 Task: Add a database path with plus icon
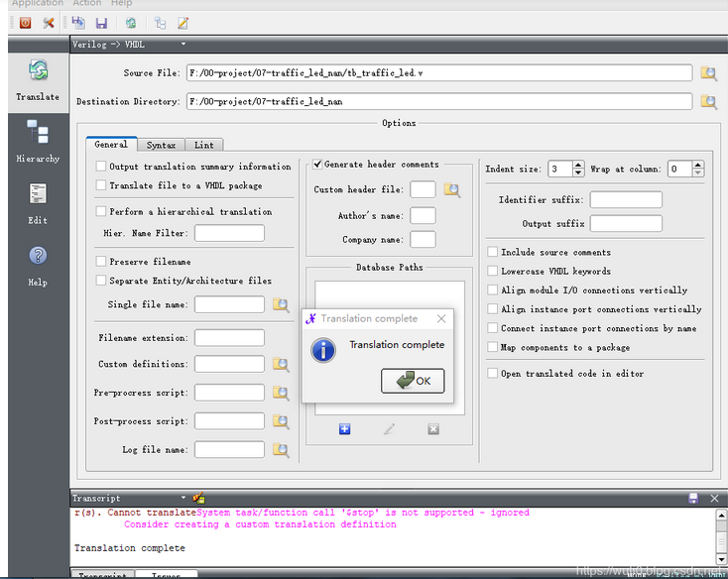[x=344, y=429]
